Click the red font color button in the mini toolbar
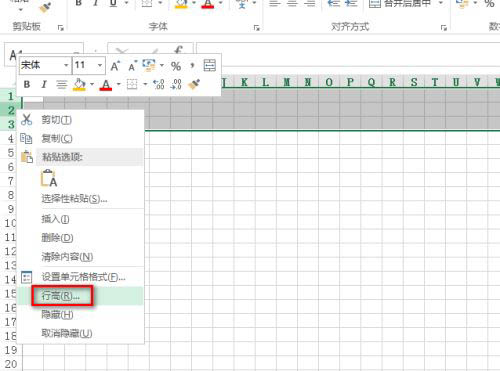Screen dimensions: 500x371 pyautogui.click(x=106, y=85)
